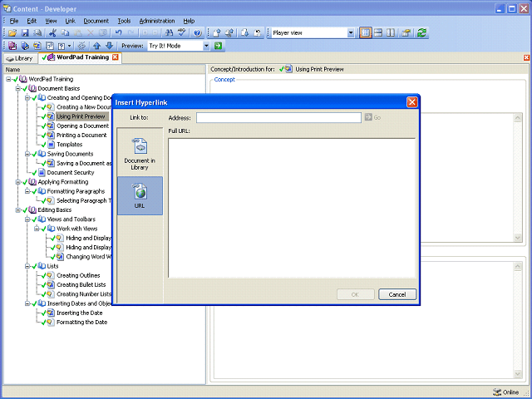Open the Preview mode Try It! dropdown
This screenshot has width=532, height=399.
(206, 46)
